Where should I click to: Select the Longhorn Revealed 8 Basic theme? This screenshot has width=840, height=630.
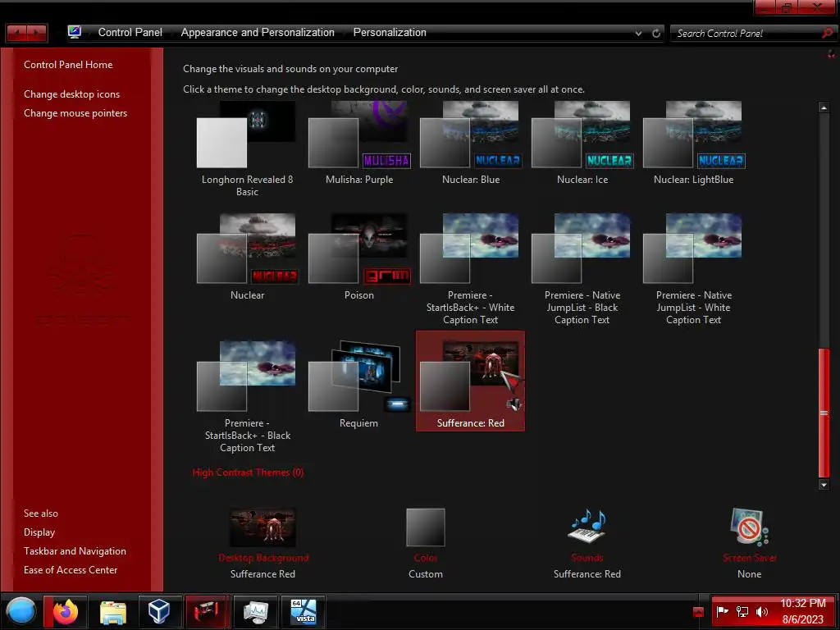(247, 149)
